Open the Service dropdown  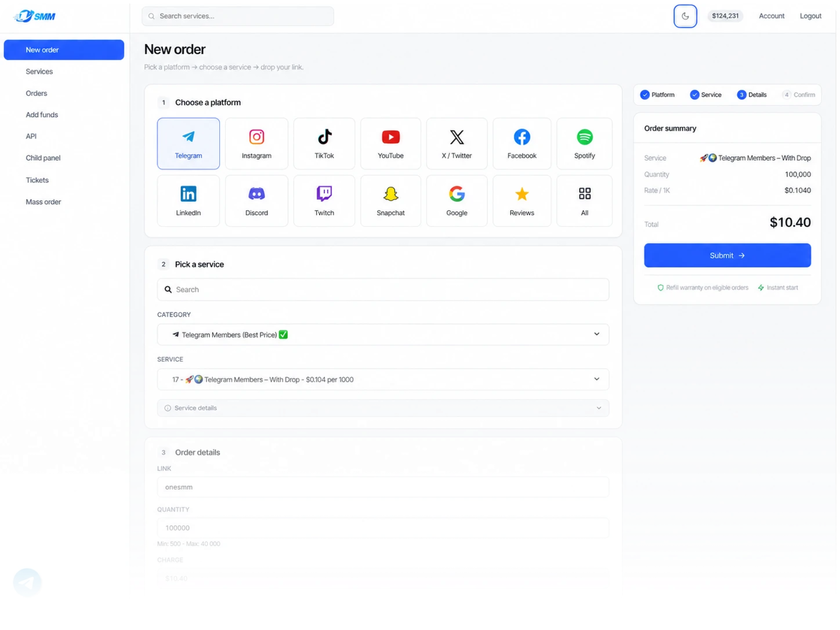tap(383, 379)
